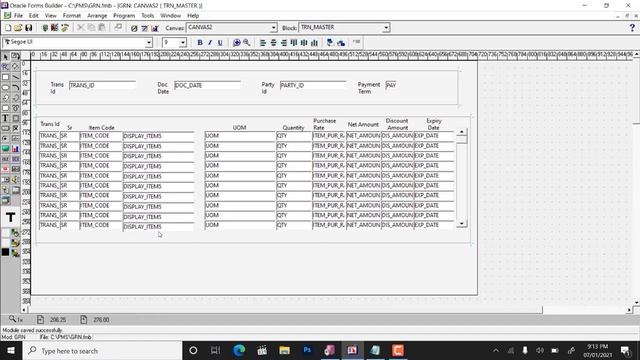Open the Help menu

click(x=193, y=16)
